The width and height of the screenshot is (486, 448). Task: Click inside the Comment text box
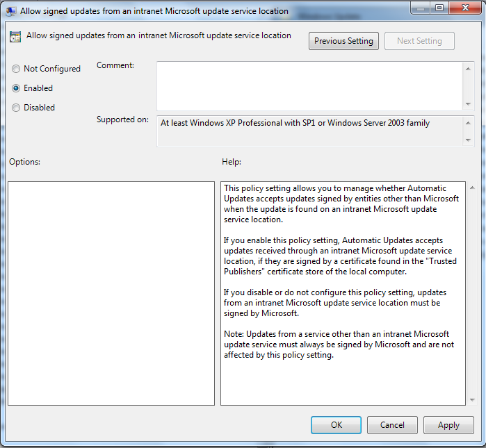point(309,86)
